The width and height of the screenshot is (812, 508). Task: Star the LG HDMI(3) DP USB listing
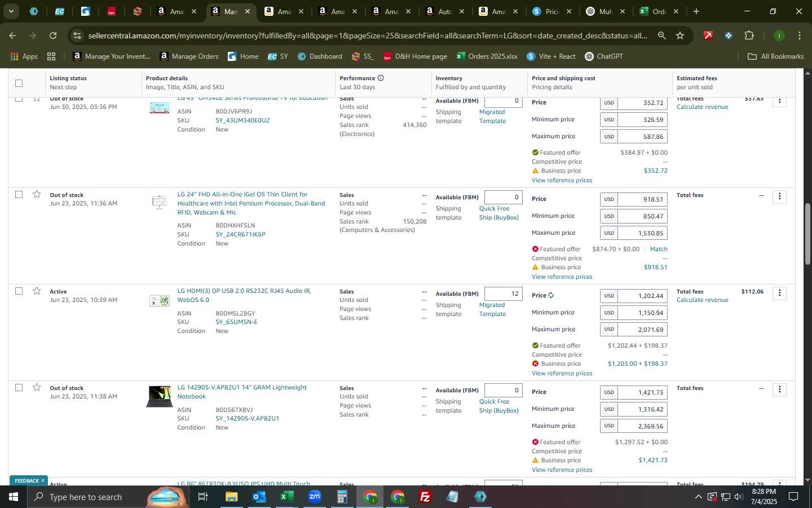(x=37, y=291)
